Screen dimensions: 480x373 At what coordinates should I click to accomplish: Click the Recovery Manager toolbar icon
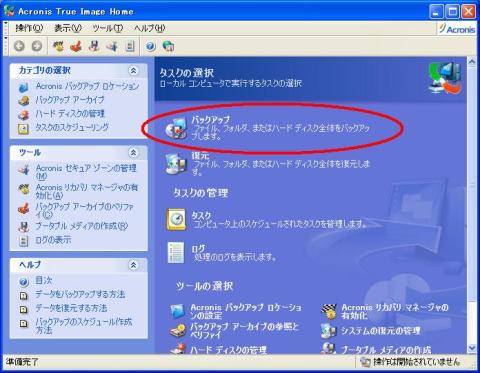pyautogui.click(x=59, y=46)
